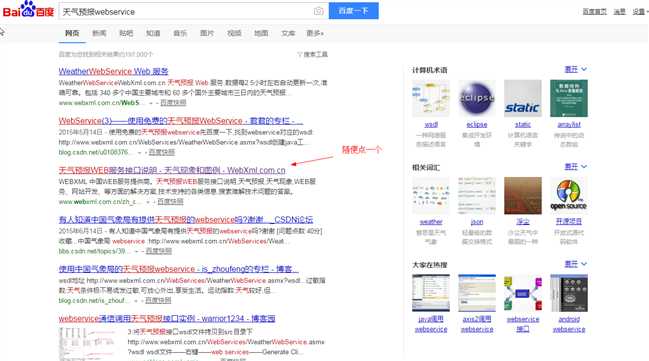Select the 网页 tab
The height and width of the screenshot is (361, 649).
[72, 33]
